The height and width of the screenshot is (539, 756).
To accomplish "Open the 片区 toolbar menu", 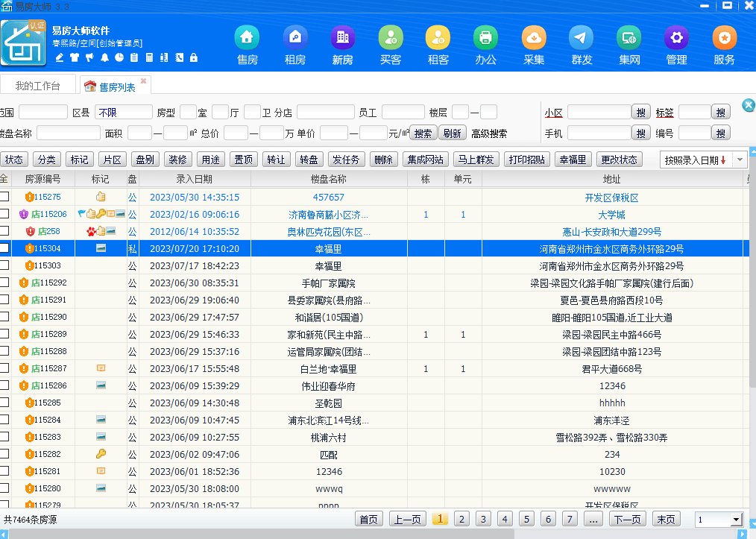I will pos(113,160).
